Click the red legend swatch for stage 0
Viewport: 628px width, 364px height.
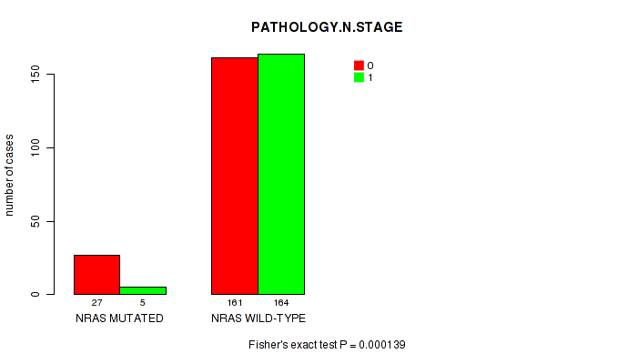(x=359, y=66)
